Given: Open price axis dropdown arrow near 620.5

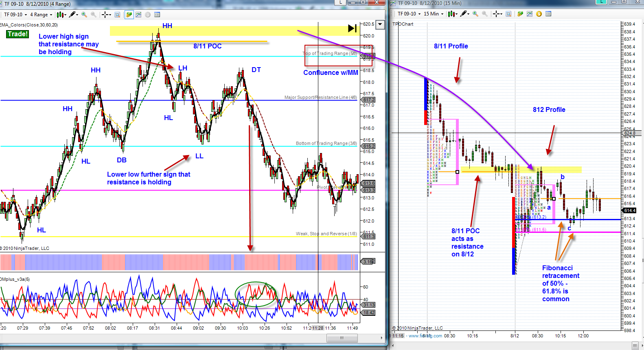Looking at the screenshot, I should tap(380, 24).
